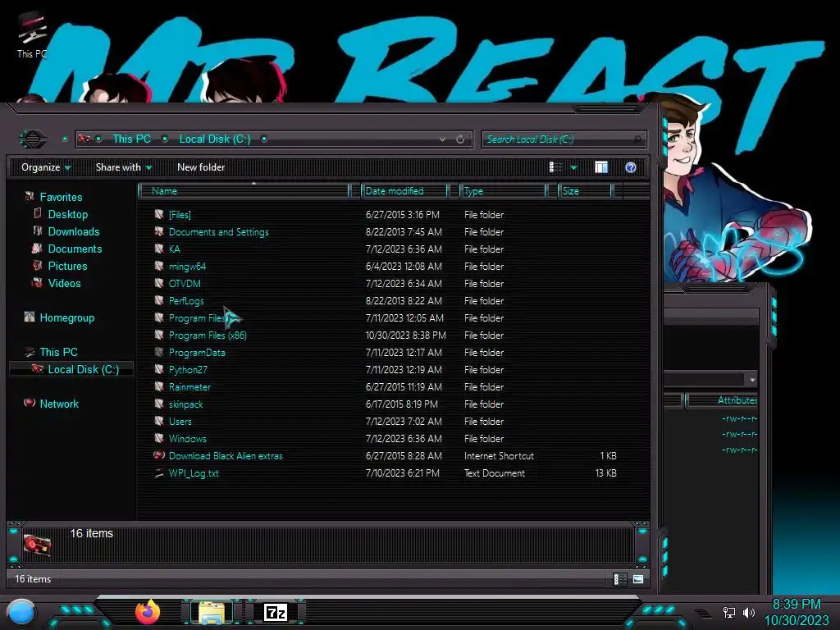Click Documents and Settings folder icon
The height and width of the screenshot is (630, 840).
tap(159, 231)
